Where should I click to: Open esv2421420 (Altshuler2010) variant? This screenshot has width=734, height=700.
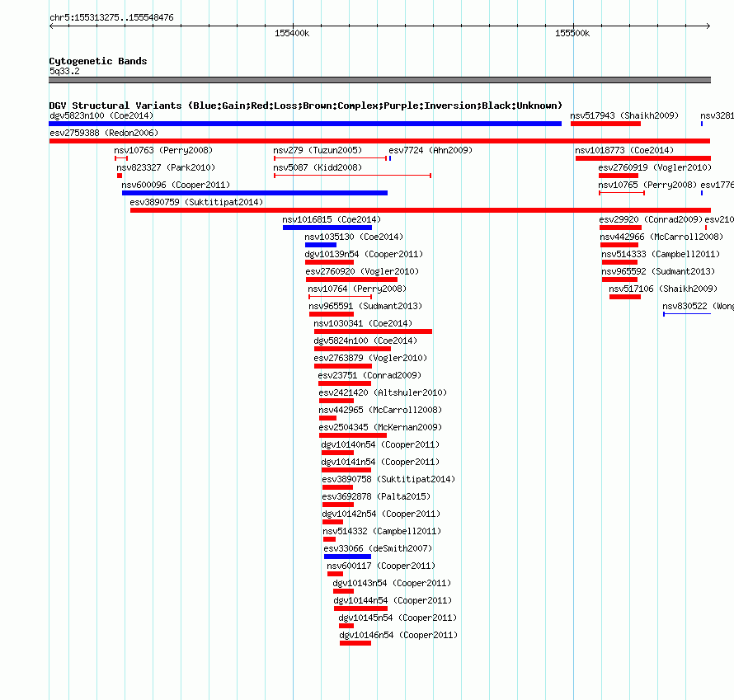[383, 392]
